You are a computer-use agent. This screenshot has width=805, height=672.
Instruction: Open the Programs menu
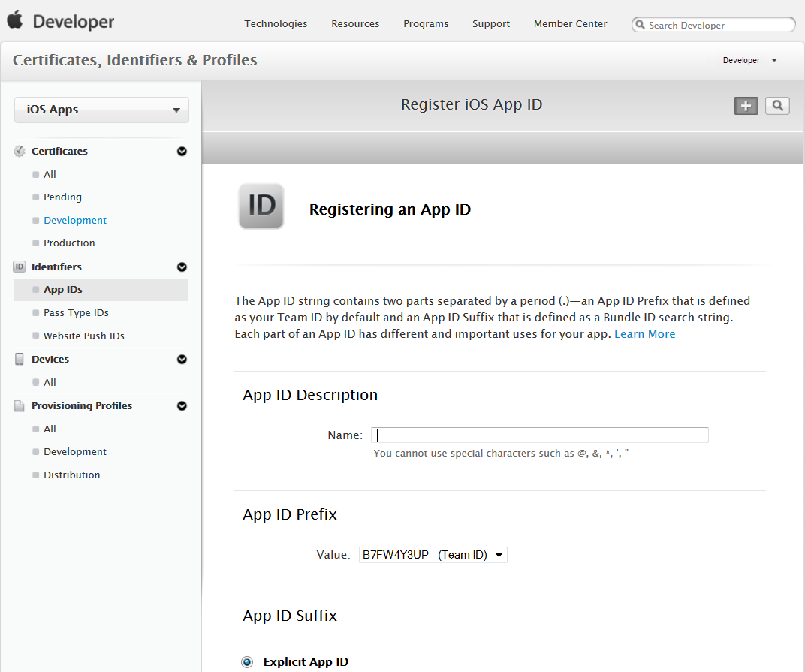click(x=426, y=23)
